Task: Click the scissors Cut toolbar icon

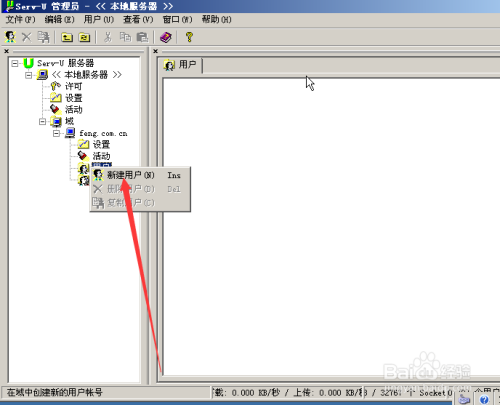Action: pyautogui.click(x=108, y=37)
